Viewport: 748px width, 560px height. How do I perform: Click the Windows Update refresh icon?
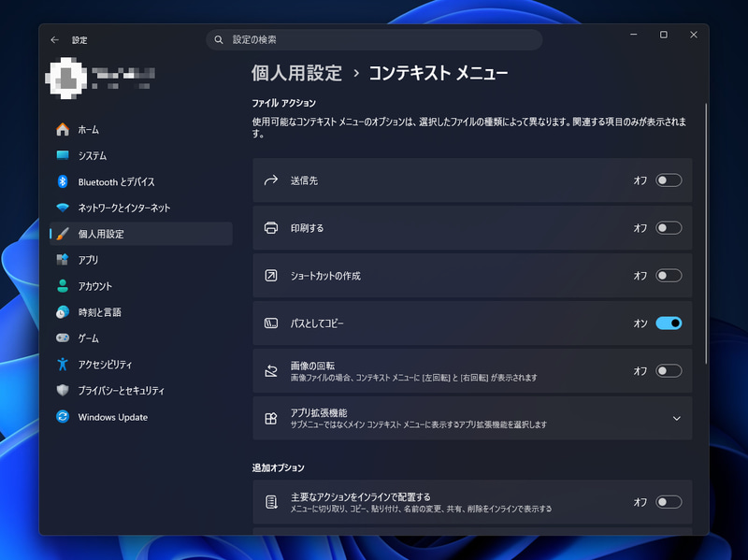pos(63,416)
